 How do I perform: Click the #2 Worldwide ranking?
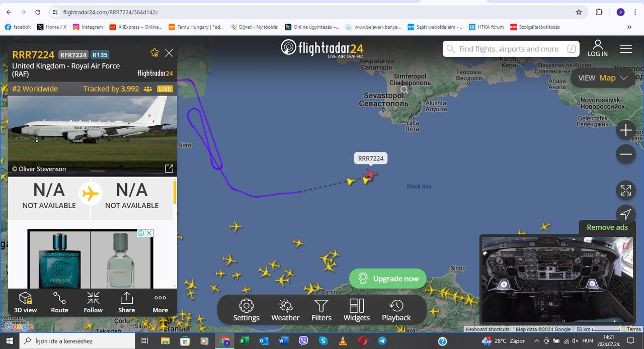[x=35, y=89]
